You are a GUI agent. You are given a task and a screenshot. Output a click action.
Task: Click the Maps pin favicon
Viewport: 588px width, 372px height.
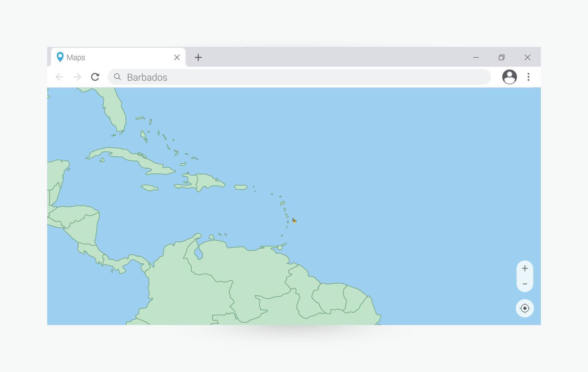click(x=60, y=57)
